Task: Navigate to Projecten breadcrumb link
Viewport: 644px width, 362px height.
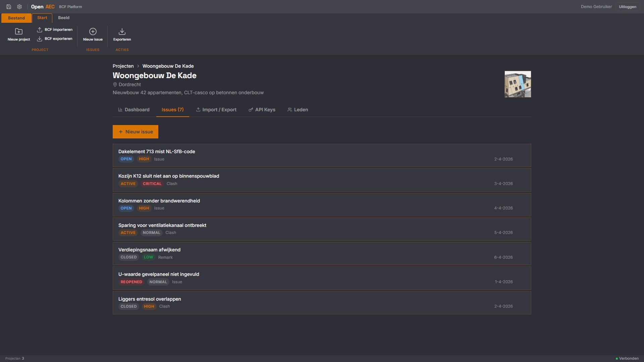Action: [123, 66]
